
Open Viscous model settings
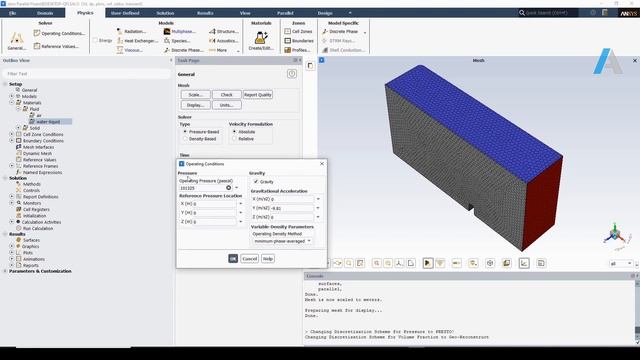point(130,50)
